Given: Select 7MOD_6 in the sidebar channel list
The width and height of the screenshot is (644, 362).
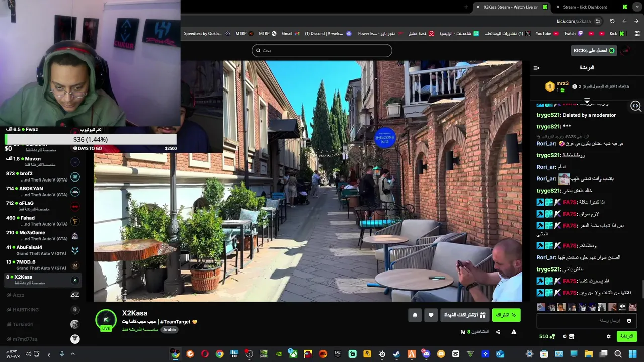Looking at the screenshot, I should point(42,264).
